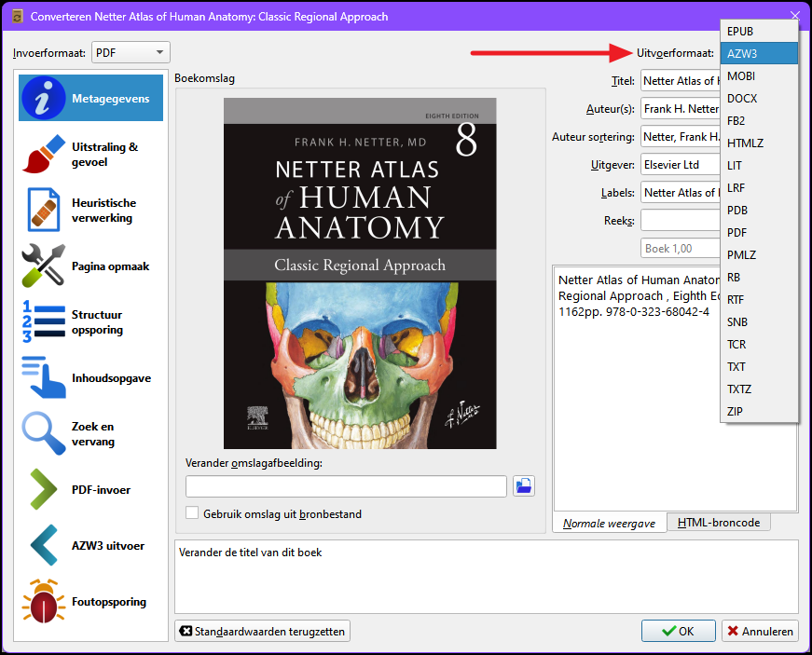Click Standaardwaarden terugzetten button
The width and height of the screenshot is (812, 655).
point(262,631)
